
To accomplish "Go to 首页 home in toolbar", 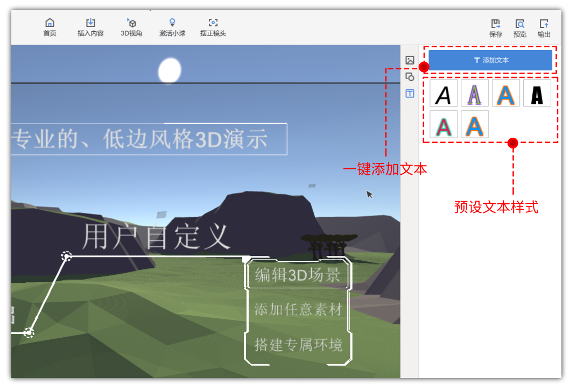I will [x=50, y=27].
